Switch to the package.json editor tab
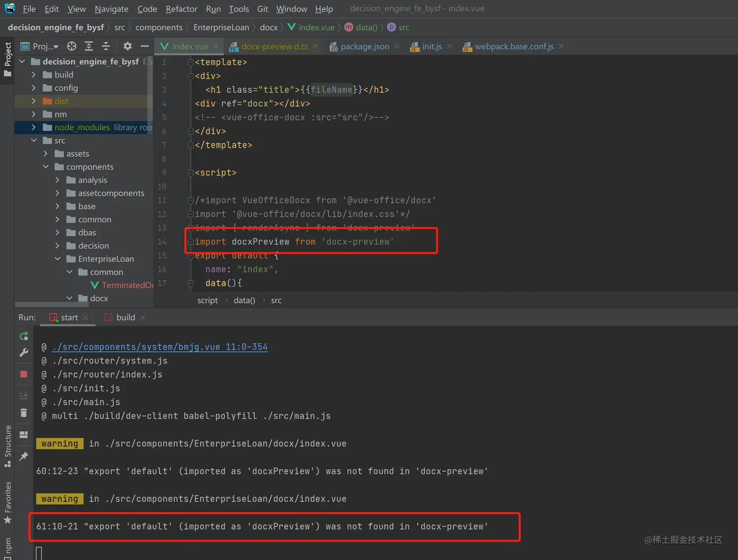The image size is (738, 560). [364, 46]
